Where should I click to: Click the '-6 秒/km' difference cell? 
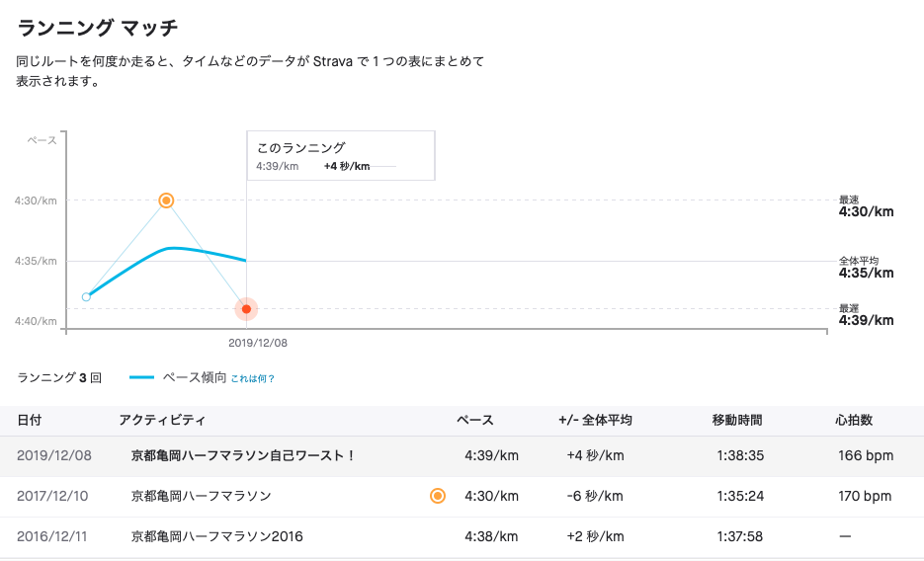coord(595,496)
